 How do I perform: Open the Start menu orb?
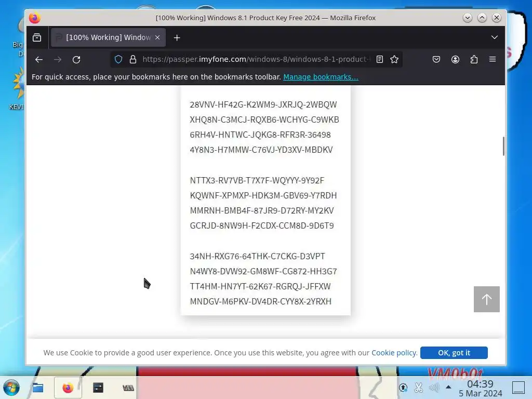coord(11,388)
